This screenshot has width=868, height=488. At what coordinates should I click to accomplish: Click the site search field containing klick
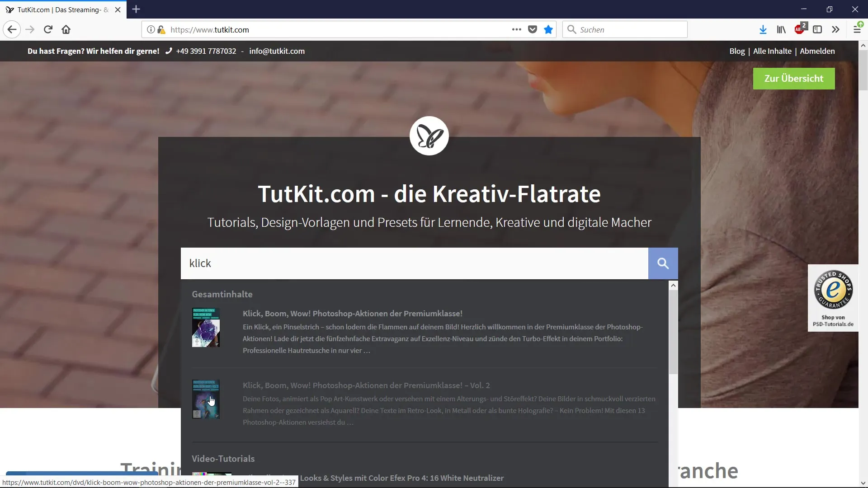coord(415,263)
